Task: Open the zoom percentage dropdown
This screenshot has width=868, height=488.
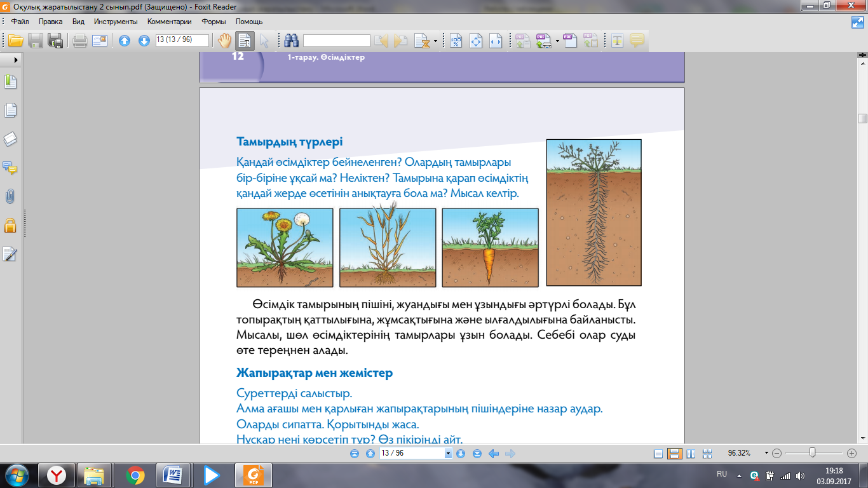Action: click(767, 454)
